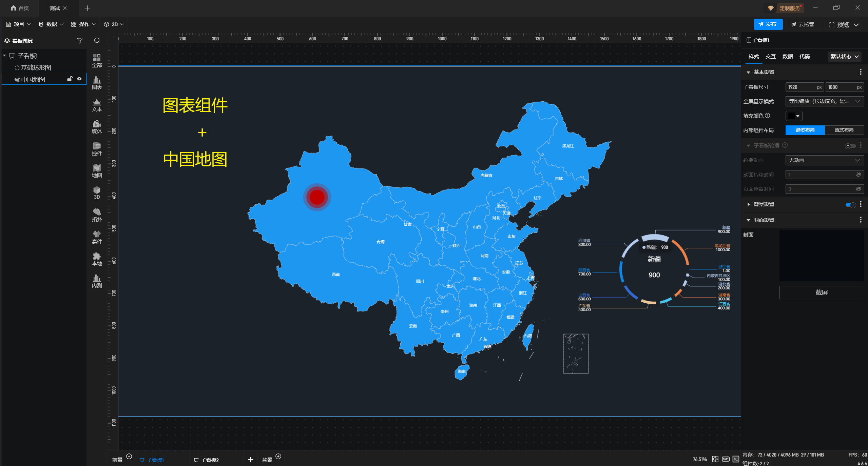Screen dimensions: 868x466
Task: Open the 全屏显示模式 dropdown
Action: pyautogui.click(x=824, y=101)
